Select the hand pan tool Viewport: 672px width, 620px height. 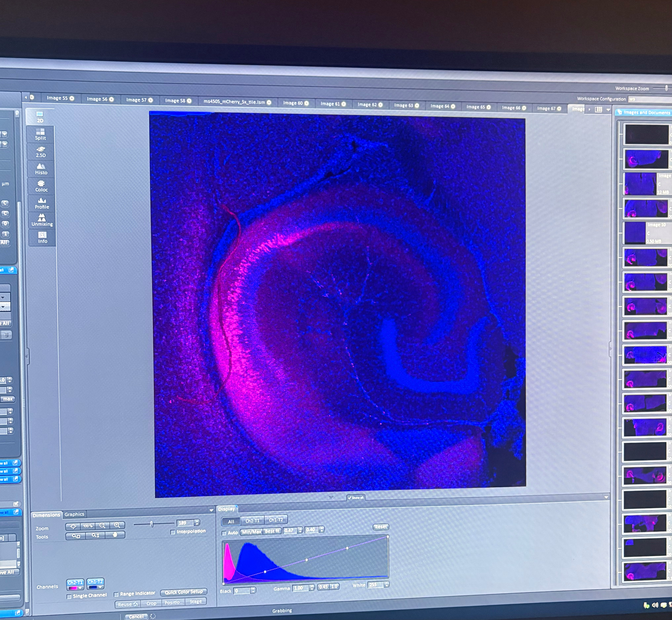point(115,535)
